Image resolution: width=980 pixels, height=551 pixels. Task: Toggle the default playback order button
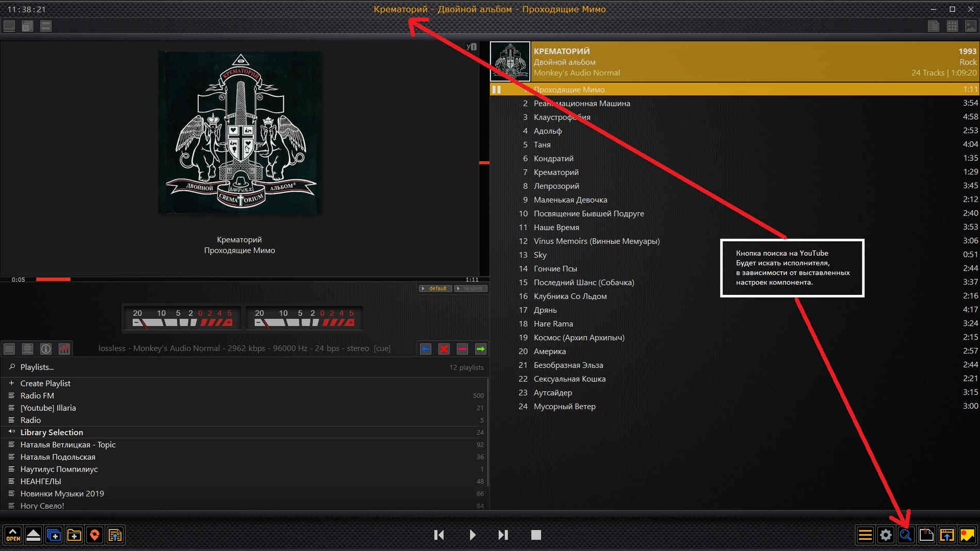[x=436, y=289]
